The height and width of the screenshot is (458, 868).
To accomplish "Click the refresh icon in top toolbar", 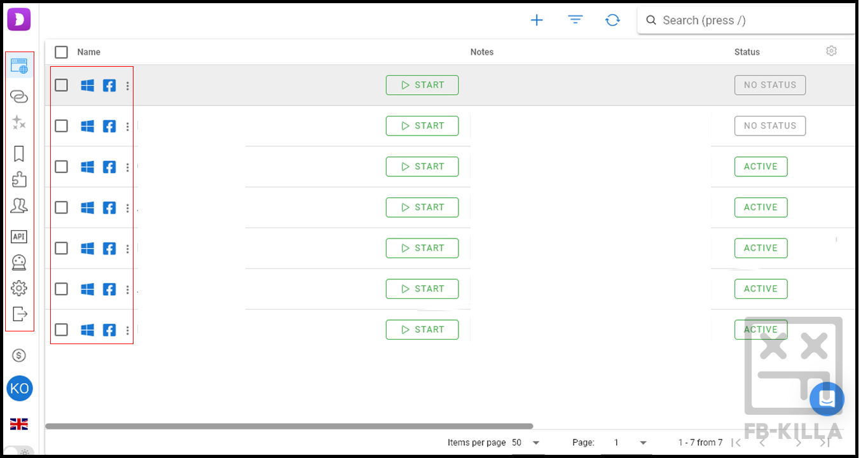I will click(x=612, y=20).
